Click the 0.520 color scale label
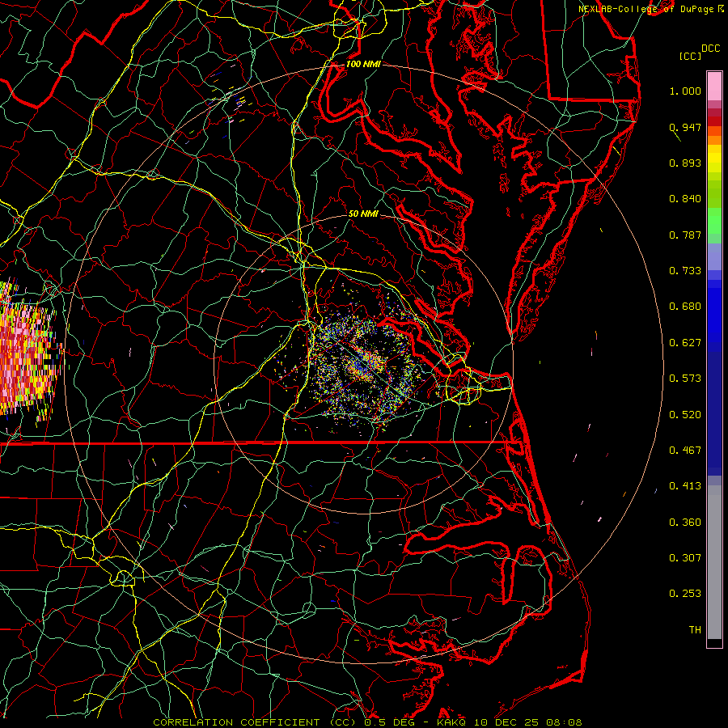 (x=685, y=415)
